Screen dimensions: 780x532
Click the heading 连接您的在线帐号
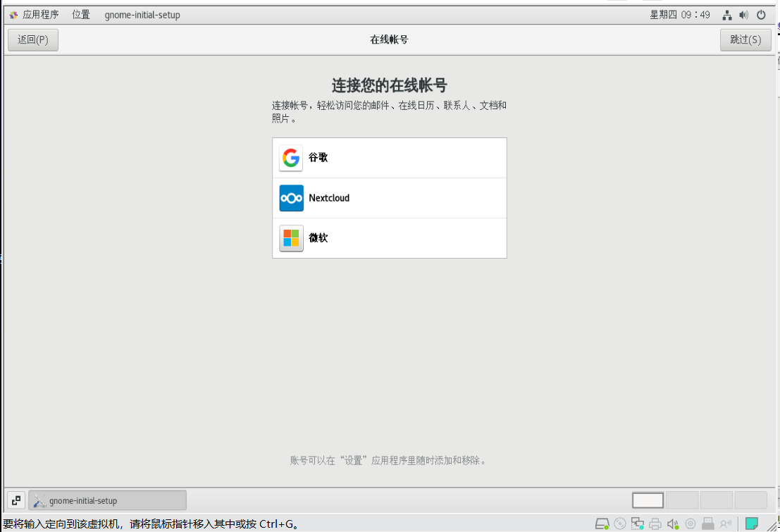tap(389, 85)
